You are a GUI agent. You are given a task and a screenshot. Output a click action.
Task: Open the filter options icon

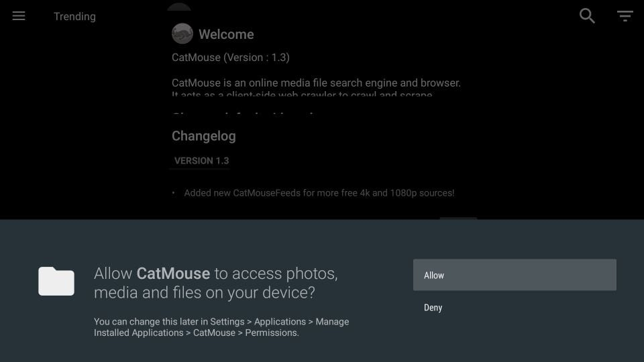click(x=625, y=16)
